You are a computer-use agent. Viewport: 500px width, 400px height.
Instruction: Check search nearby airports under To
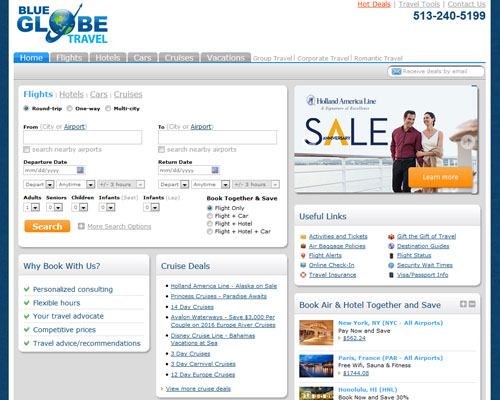[161, 149]
